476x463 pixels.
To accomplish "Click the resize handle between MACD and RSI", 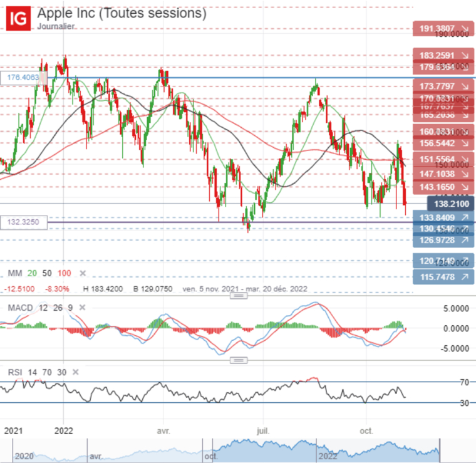I will [239, 360].
